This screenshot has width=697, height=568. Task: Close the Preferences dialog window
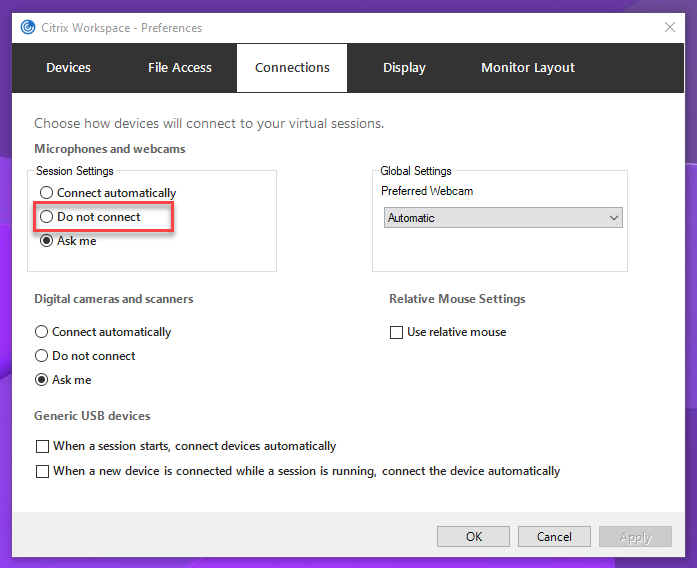coord(668,28)
